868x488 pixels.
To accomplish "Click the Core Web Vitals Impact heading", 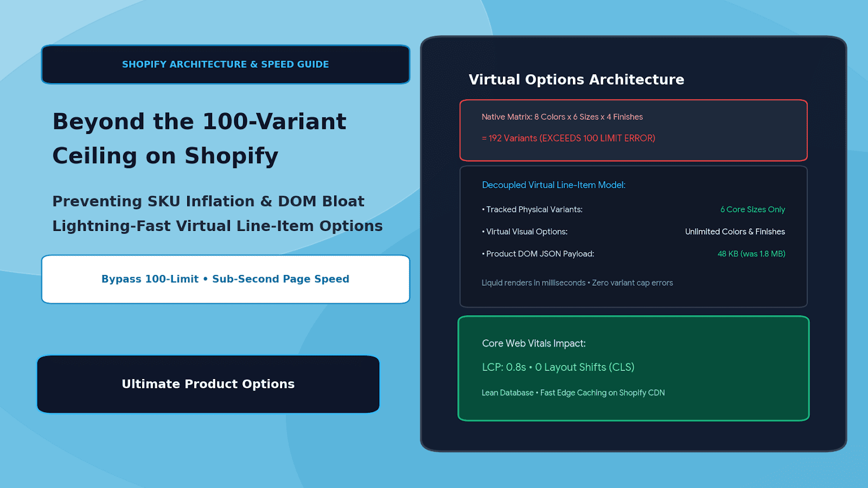I will pos(534,343).
